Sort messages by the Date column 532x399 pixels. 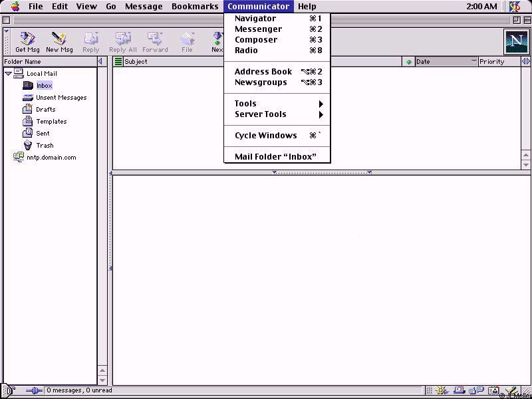442,62
